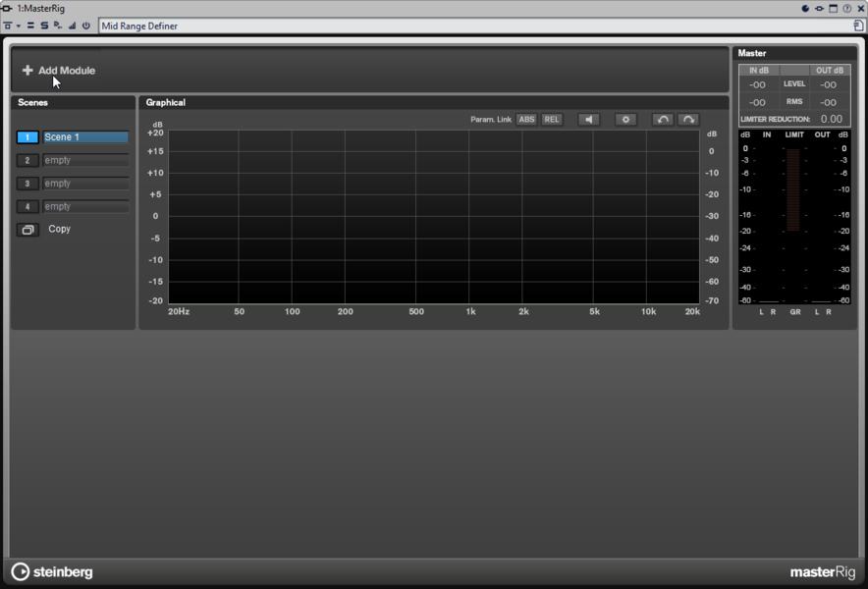
Task: Select Scene 1 number button
Action: [27, 137]
